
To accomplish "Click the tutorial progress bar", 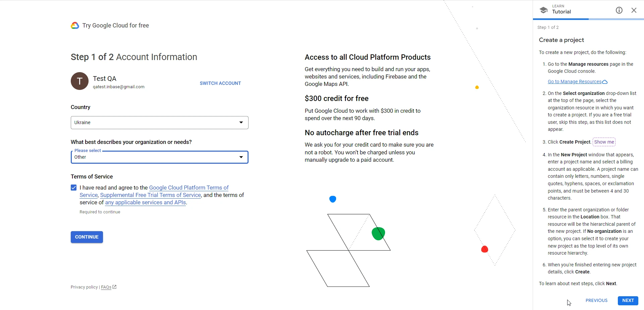I will (588, 19).
